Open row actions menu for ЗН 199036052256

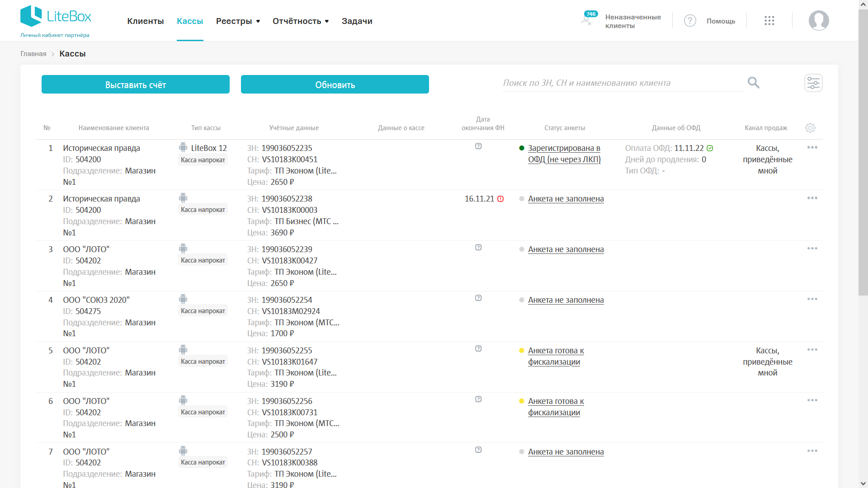pyautogui.click(x=812, y=401)
